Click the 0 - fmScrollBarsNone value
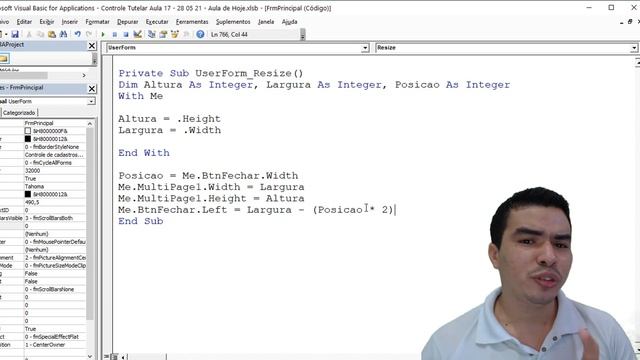Image resolution: width=640 pixels, height=360 pixels. click(55, 289)
